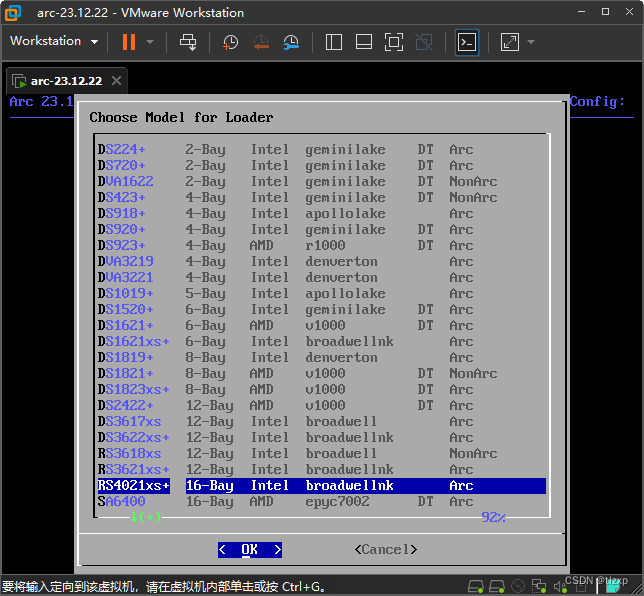Expand the stretch display dropdown arrow
This screenshot has width=644, height=596.
coord(531,42)
